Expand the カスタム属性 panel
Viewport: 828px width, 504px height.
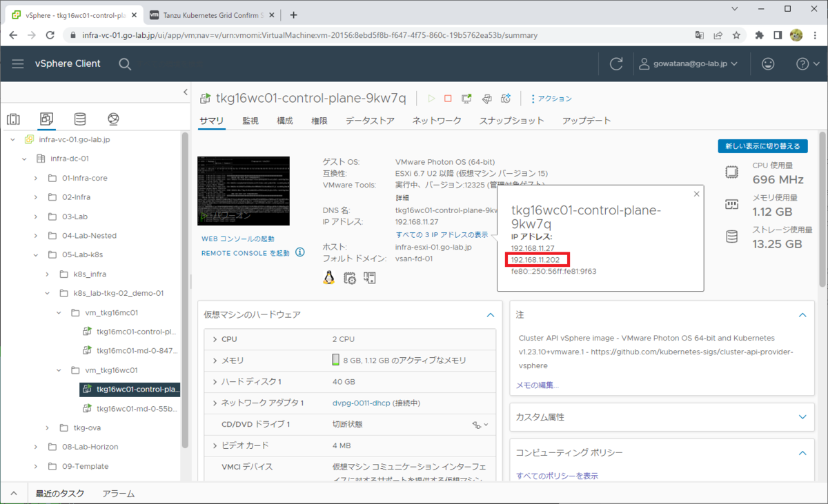tap(802, 417)
